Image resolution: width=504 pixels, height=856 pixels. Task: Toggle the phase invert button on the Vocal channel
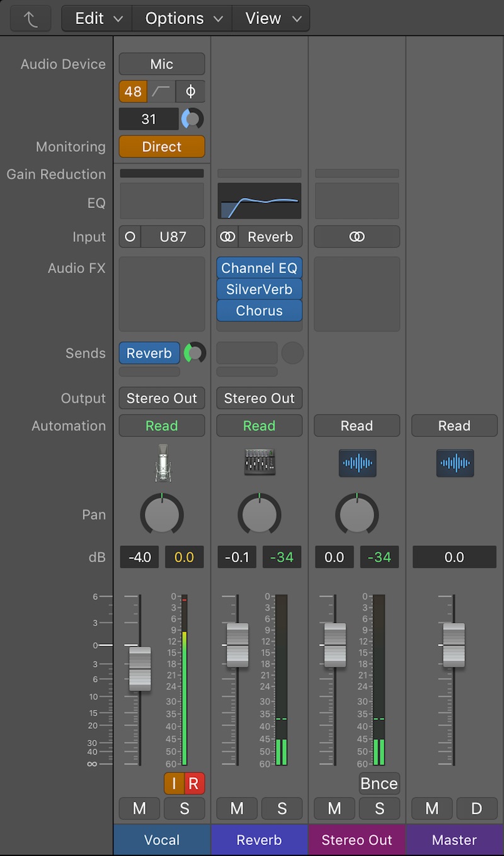[190, 91]
